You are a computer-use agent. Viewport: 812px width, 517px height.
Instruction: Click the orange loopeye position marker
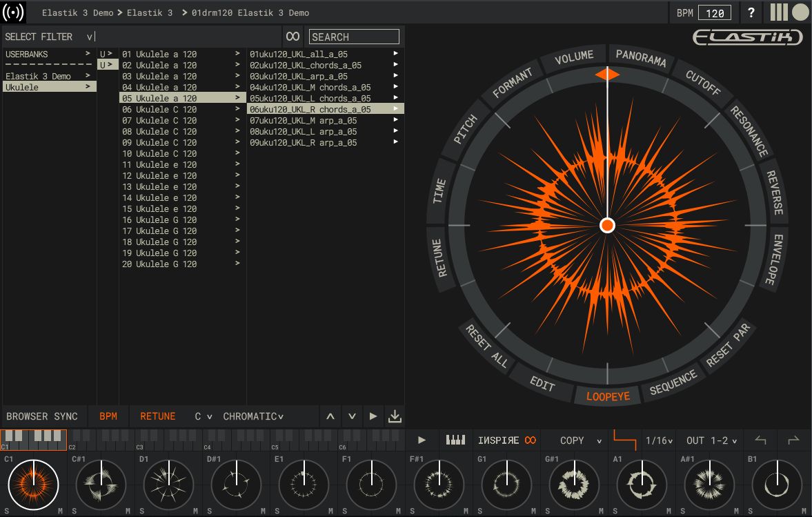[x=607, y=75]
